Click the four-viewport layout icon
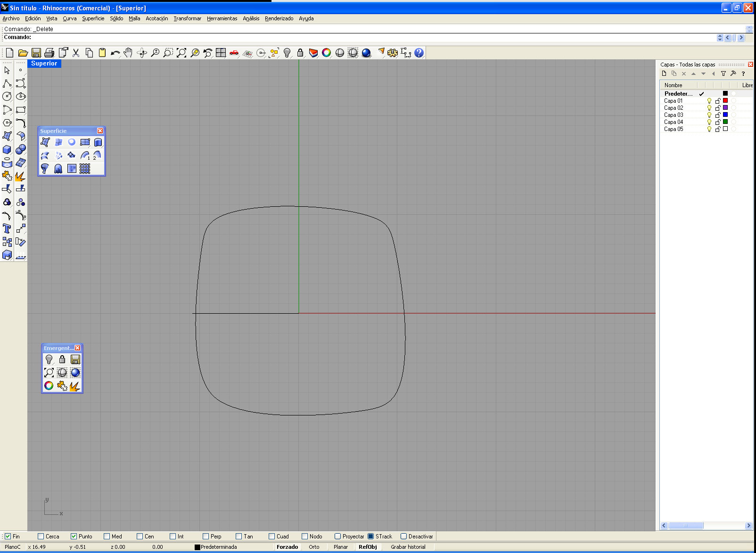 pos(221,53)
